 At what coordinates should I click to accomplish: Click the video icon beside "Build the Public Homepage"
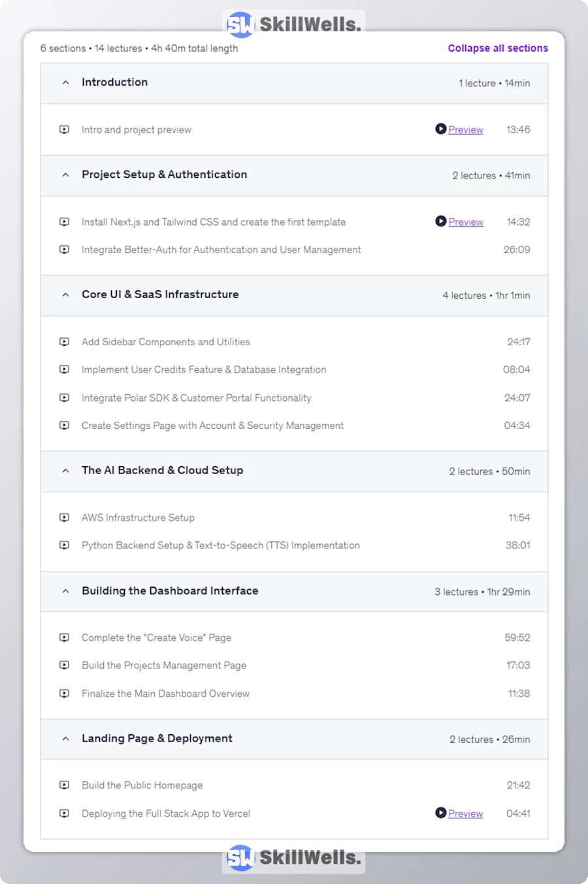[64, 785]
